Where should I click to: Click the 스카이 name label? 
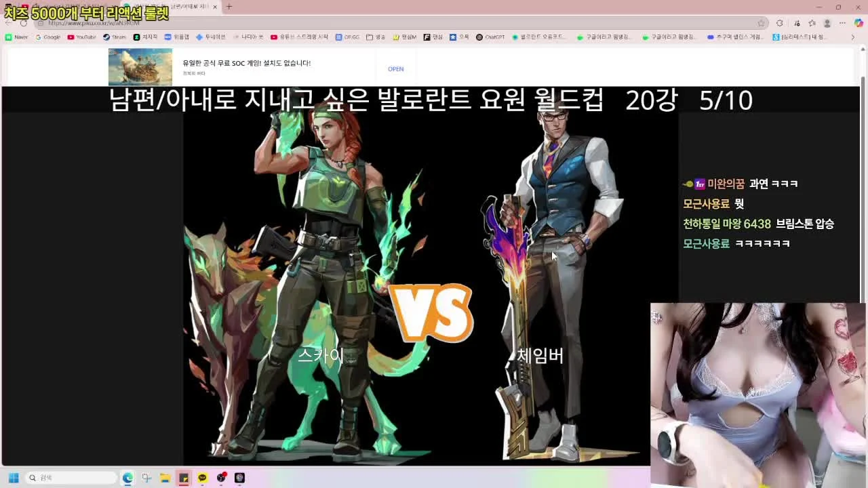point(321,355)
